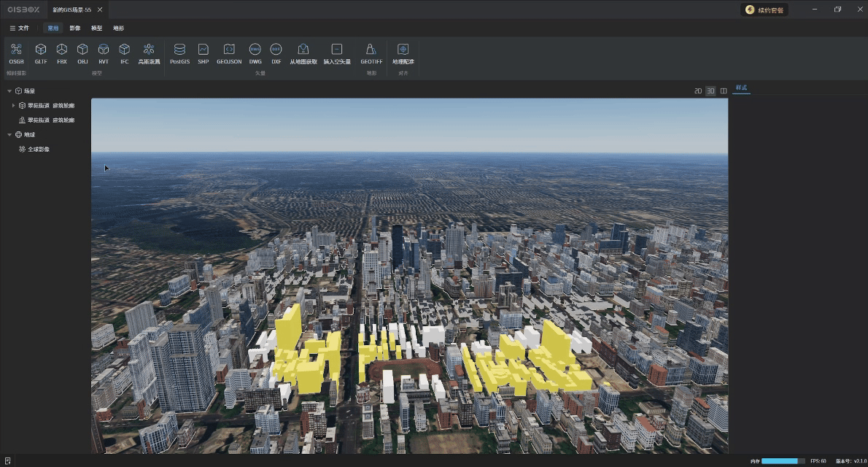Click the 从地图获取 tool icon

coord(303,50)
